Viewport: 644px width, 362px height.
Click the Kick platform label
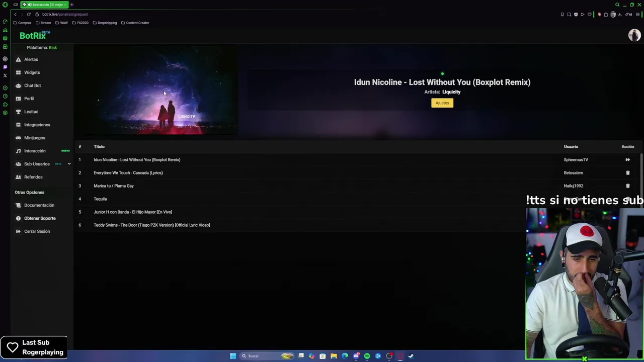point(53,47)
